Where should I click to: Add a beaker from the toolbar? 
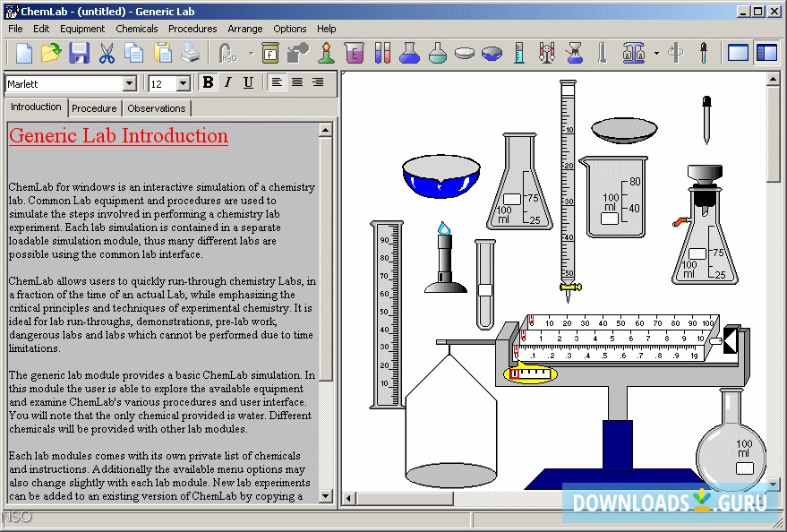(x=354, y=53)
